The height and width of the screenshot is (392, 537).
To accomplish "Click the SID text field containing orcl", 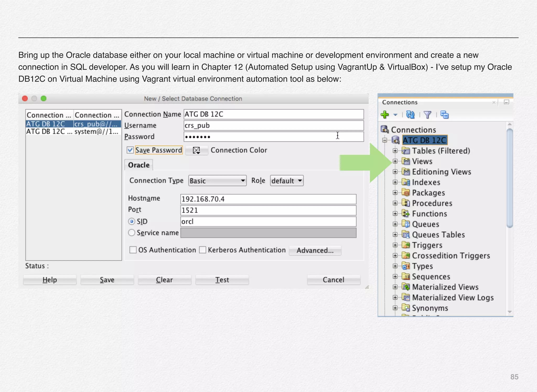I will 268,221.
